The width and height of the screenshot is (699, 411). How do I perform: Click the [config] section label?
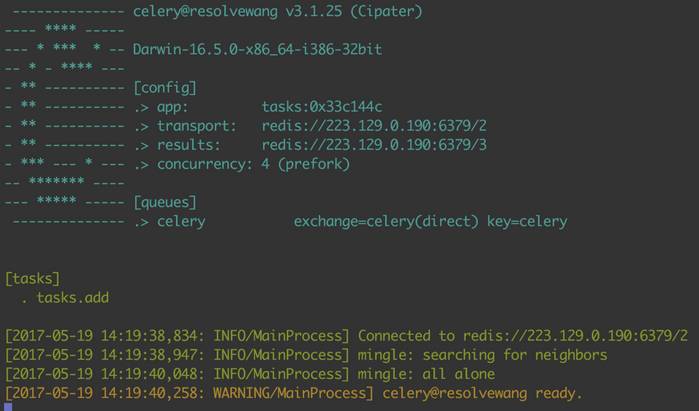(x=165, y=87)
